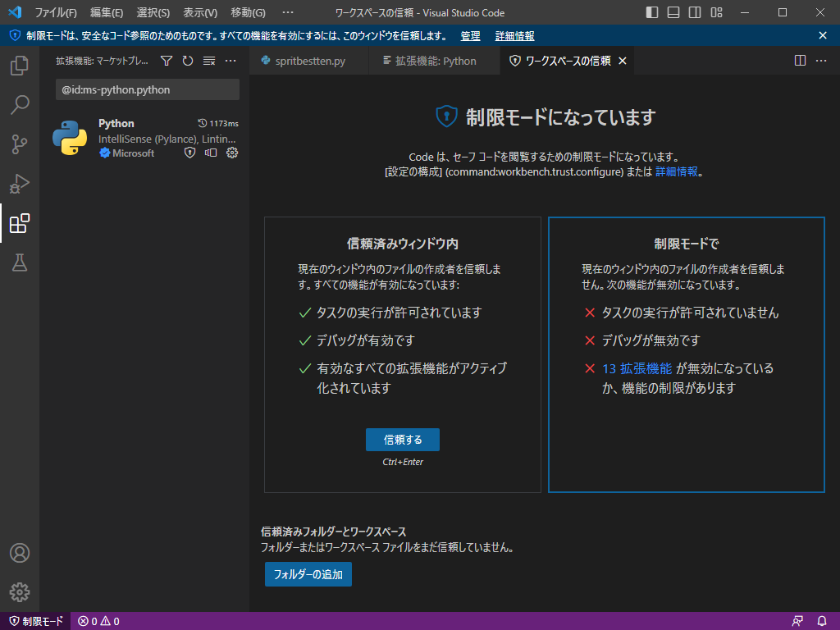Viewport: 840px width, 630px height.
Task: Open the errors and warnings status indicator
Action: point(98,622)
